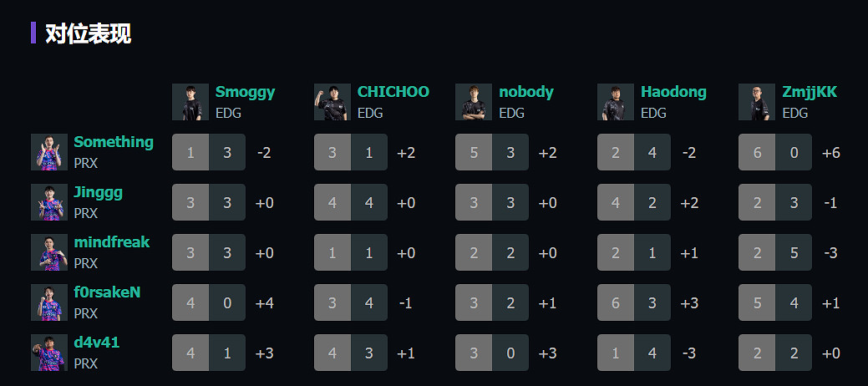Open the CHICHOO player name link

393,92
